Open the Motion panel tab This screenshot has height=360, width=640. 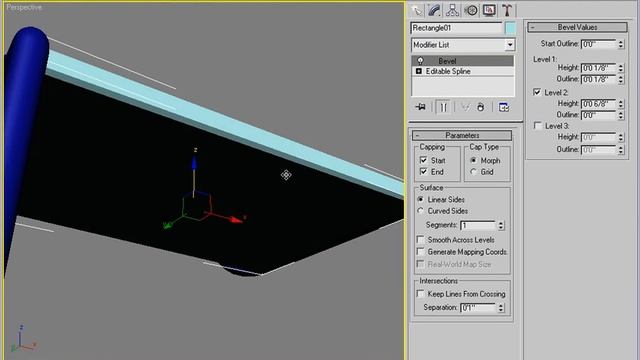(471, 10)
